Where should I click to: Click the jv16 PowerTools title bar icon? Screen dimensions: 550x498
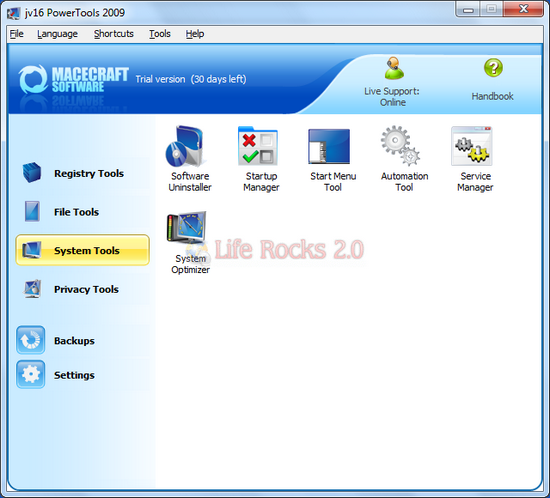pyautogui.click(x=14, y=13)
